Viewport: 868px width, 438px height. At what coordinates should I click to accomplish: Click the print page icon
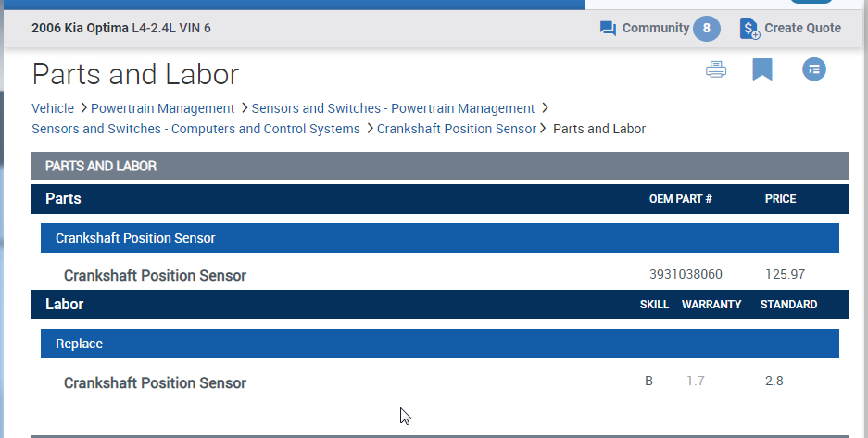716,69
